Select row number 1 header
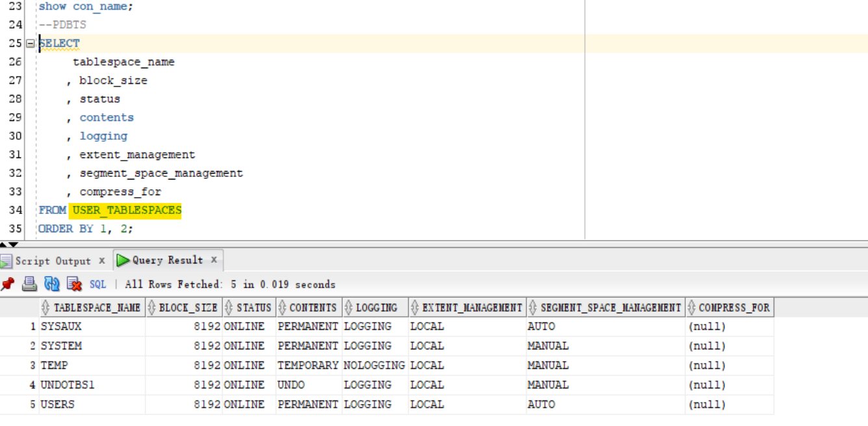 coord(19,326)
